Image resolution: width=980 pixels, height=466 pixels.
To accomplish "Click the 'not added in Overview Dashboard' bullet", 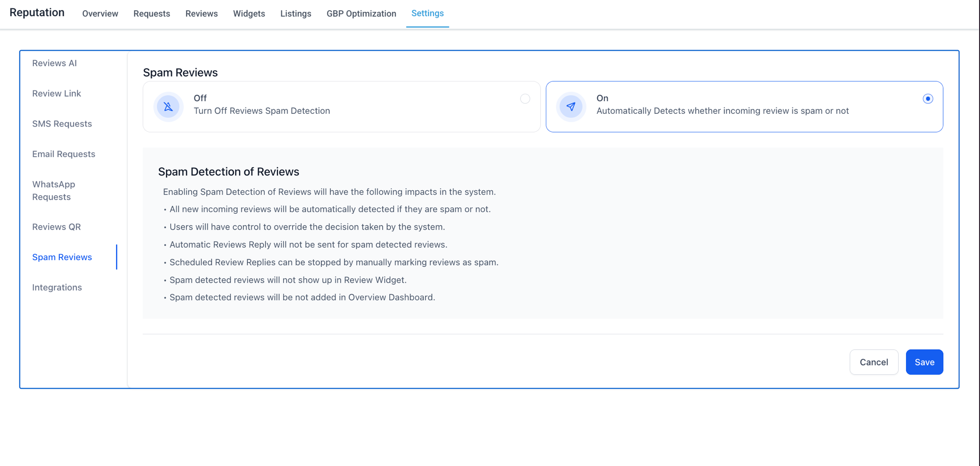I will tap(302, 297).
